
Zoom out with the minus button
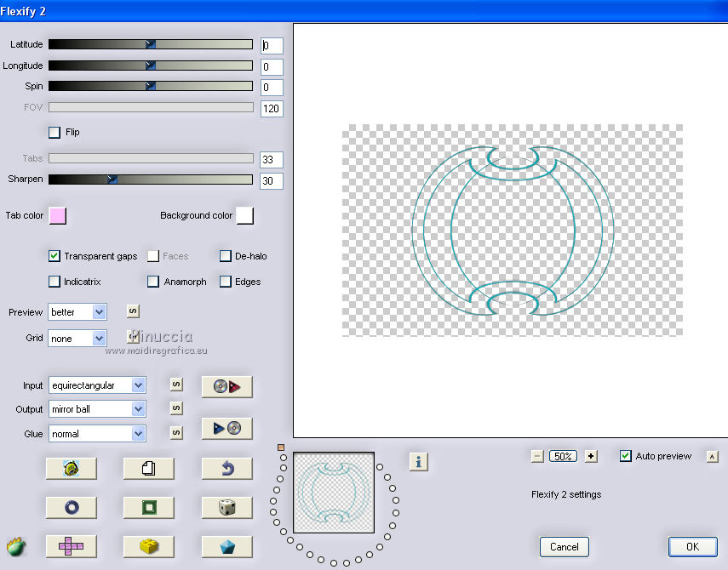tap(537, 456)
